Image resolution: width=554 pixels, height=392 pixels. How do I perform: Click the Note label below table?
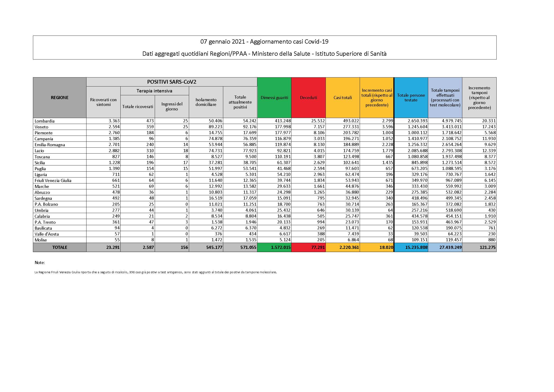(x=40, y=263)
